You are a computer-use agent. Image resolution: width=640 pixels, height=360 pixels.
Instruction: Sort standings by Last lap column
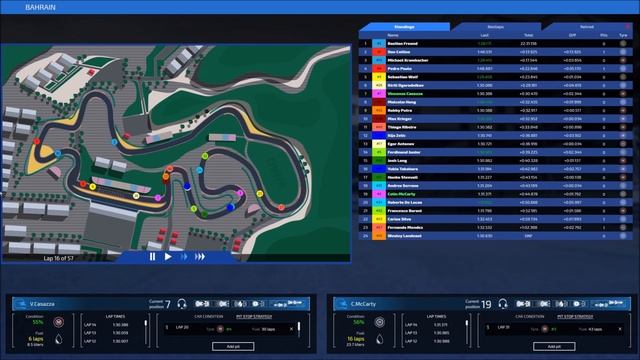point(484,36)
